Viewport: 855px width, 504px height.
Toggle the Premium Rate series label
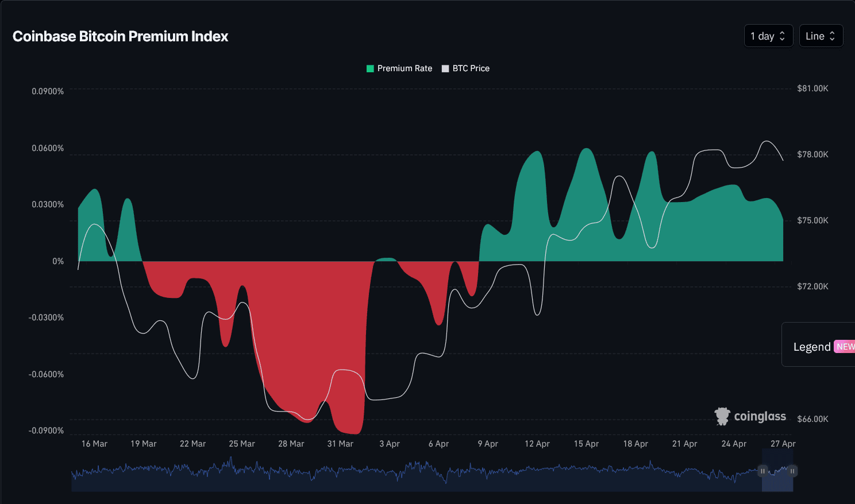click(405, 68)
